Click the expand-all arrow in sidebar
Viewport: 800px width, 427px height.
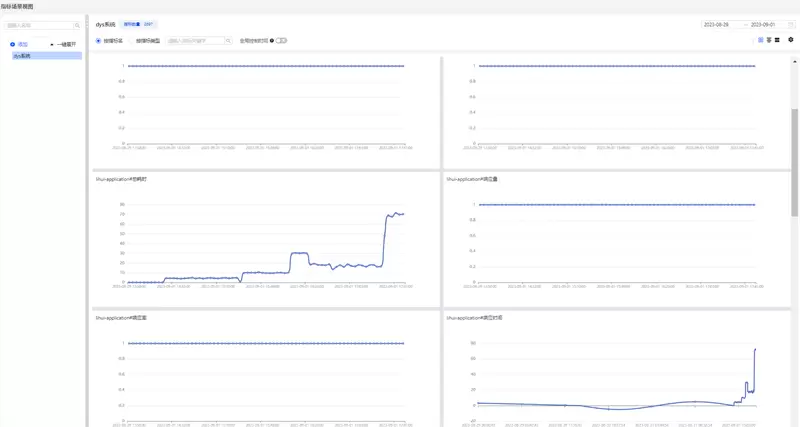pyautogui.click(x=52, y=45)
